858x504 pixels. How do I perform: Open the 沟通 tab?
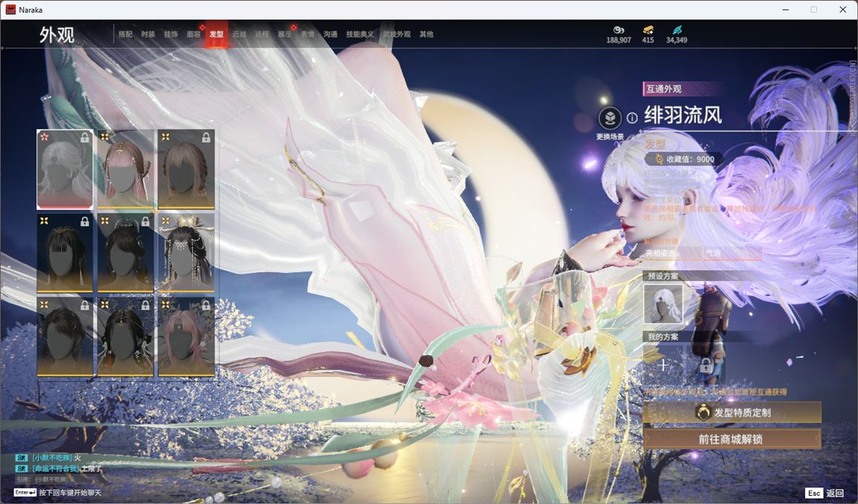click(x=330, y=34)
